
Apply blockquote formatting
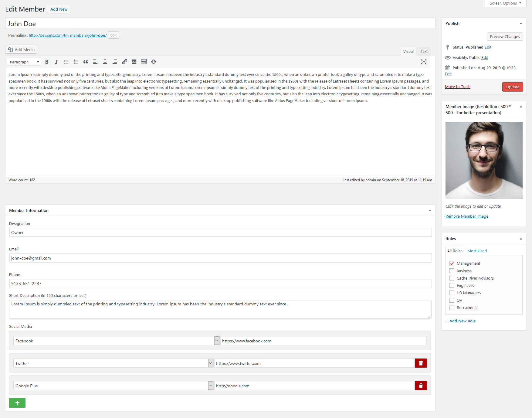86,62
